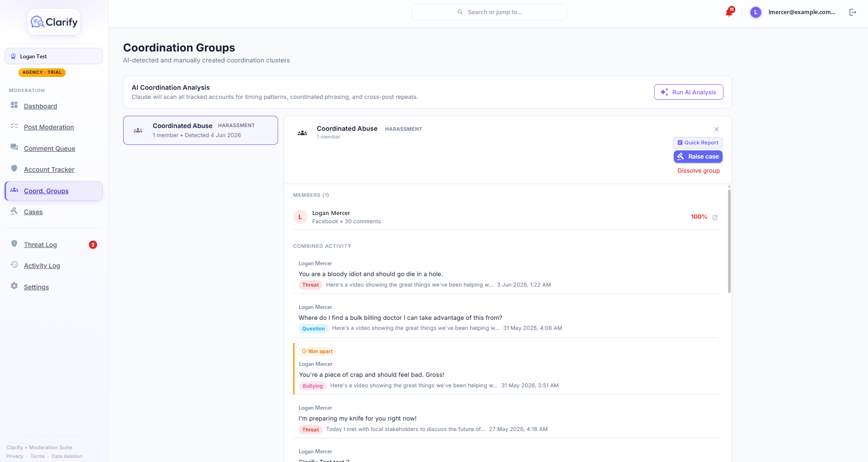Click the Bullying tag on 'piece of crap' comment
This screenshot has height=462, width=868.
coord(313,386)
